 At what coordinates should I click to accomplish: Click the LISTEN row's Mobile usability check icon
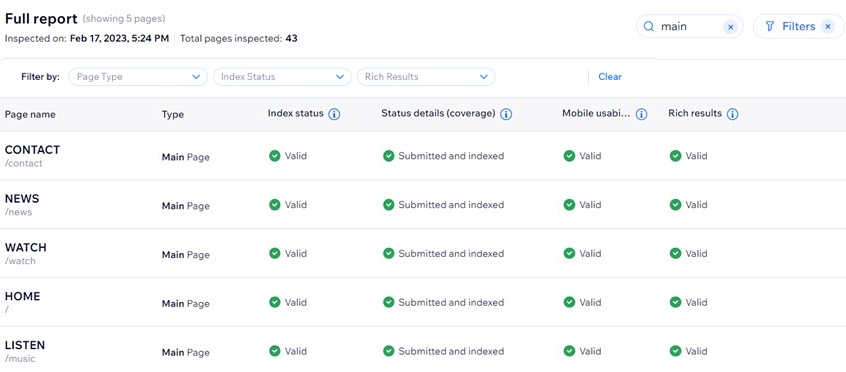pos(569,351)
